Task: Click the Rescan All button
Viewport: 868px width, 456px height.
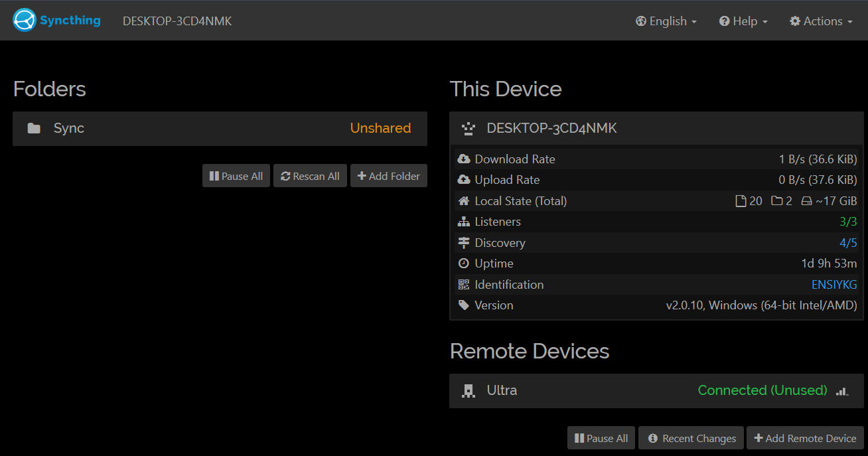Action: [310, 176]
